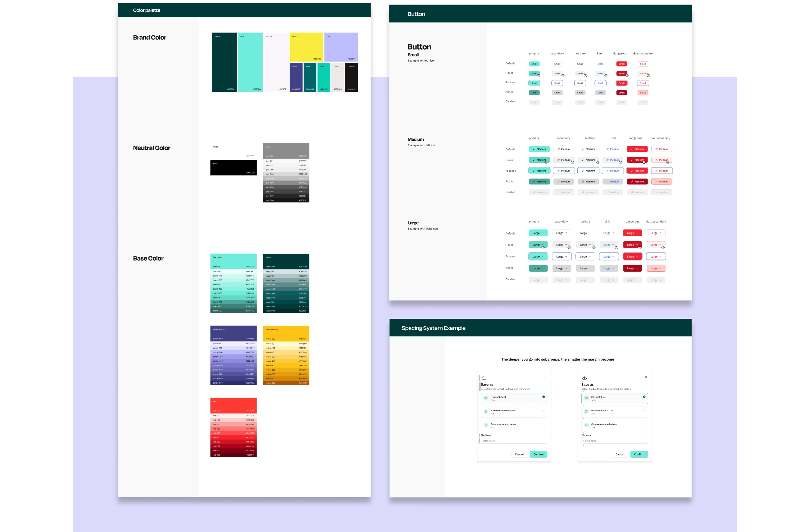
Task: Click the default primary Large button
Action: click(538, 233)
